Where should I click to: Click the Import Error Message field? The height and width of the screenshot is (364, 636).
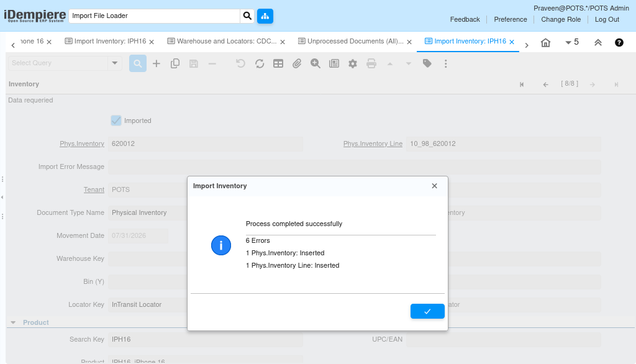[354, 167]
